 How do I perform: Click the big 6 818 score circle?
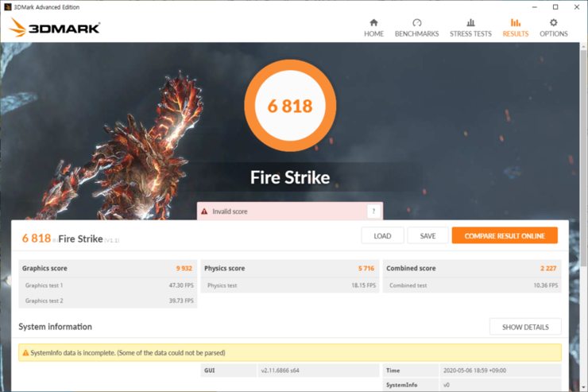(x=290, y=106)
